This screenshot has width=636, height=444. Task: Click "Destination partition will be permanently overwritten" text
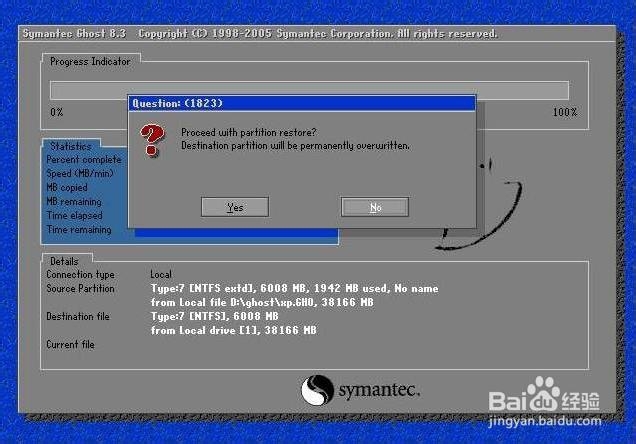pos(295,146)
